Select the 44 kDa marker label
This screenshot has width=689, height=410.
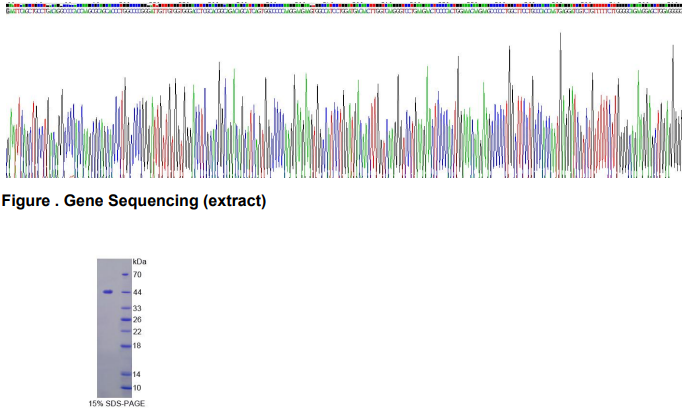pyautogui.click(x=137, y=292)
